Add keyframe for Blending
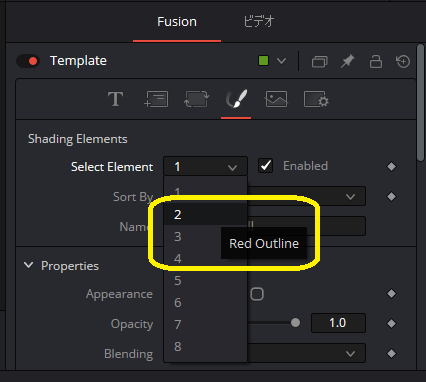This screenshot has height=382, width=426. tap(391, 353)
